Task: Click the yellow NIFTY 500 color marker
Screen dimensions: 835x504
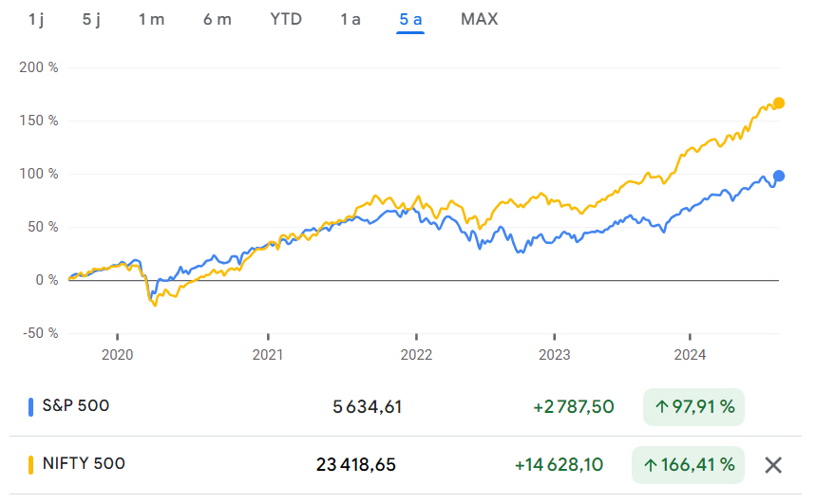Action: [32, 465]
